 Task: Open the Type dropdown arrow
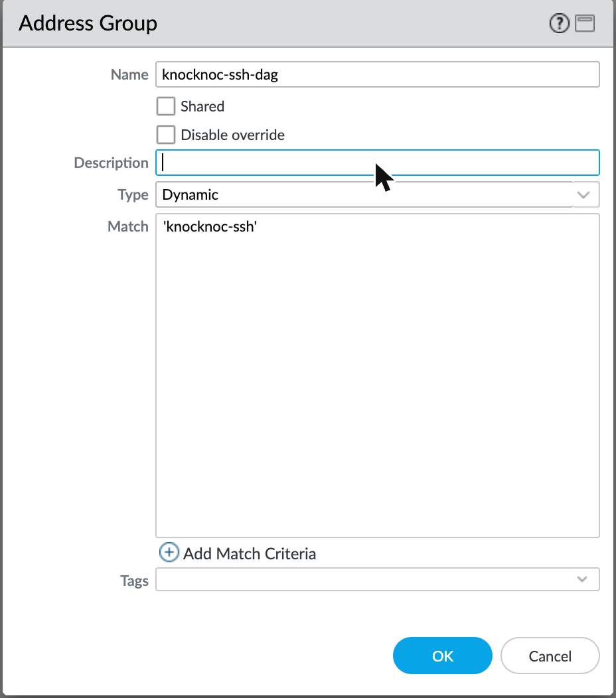pos(583,194)
